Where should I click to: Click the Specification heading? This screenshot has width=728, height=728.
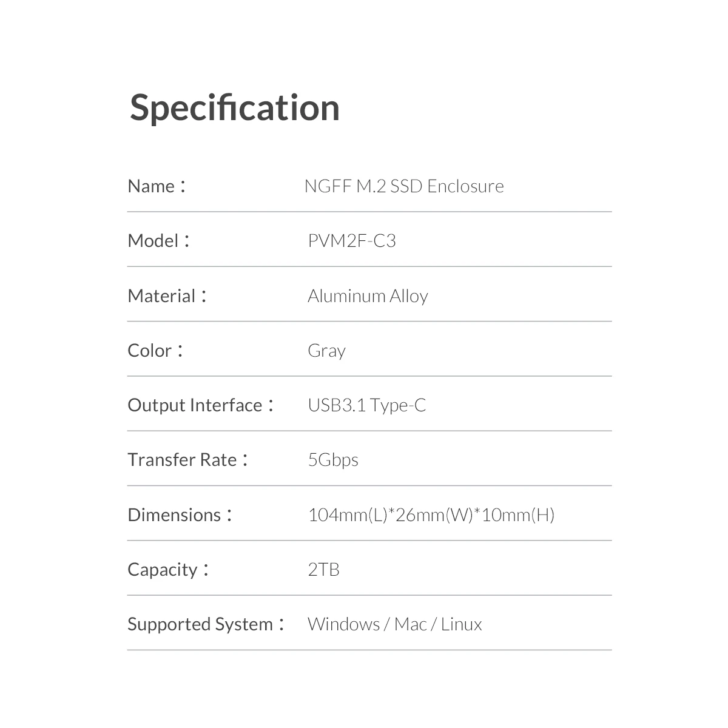(235, 109)
